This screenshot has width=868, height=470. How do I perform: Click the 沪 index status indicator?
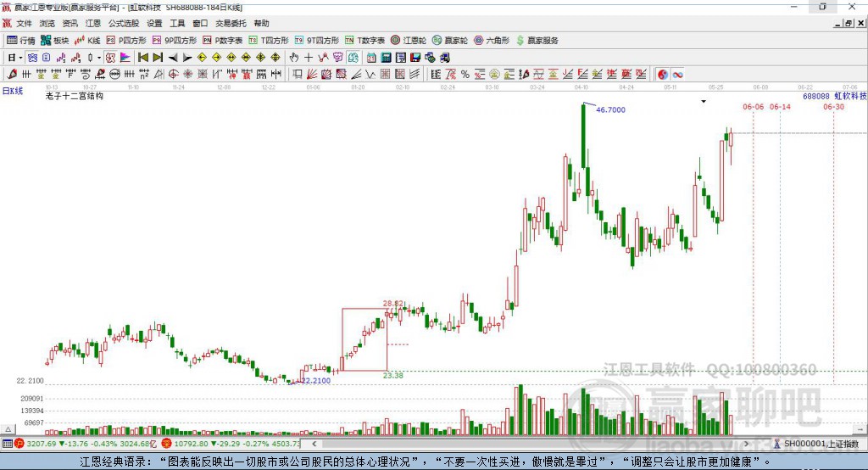click(x=19, y=444)
